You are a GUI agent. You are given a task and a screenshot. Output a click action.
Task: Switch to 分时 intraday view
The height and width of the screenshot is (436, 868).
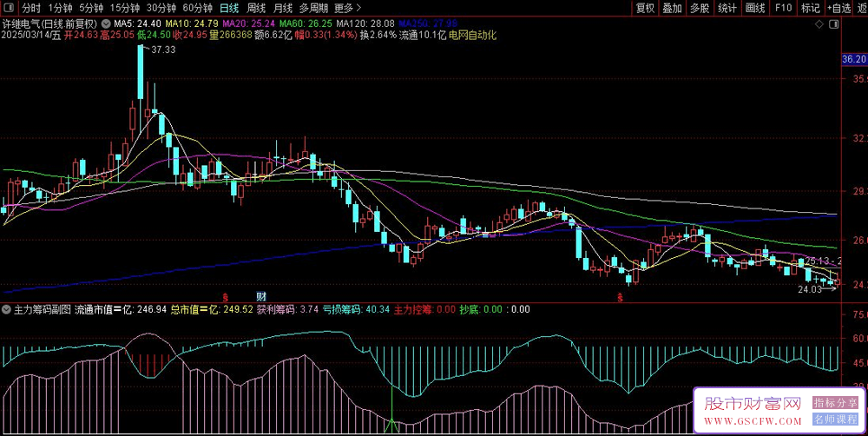[31, 9]
